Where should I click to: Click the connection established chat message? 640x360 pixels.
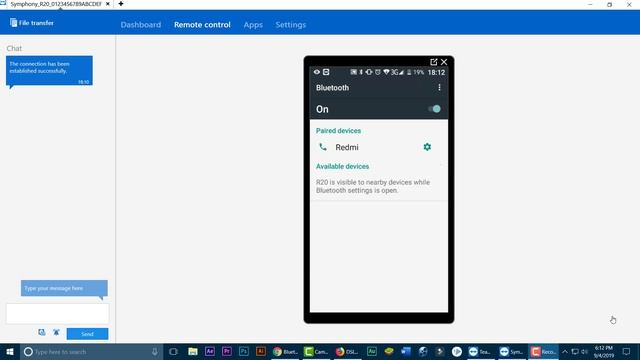[49, 71]
